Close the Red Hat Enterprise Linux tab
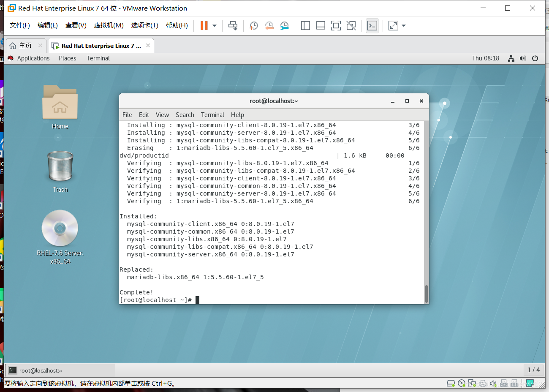 (x=148, y=46)
